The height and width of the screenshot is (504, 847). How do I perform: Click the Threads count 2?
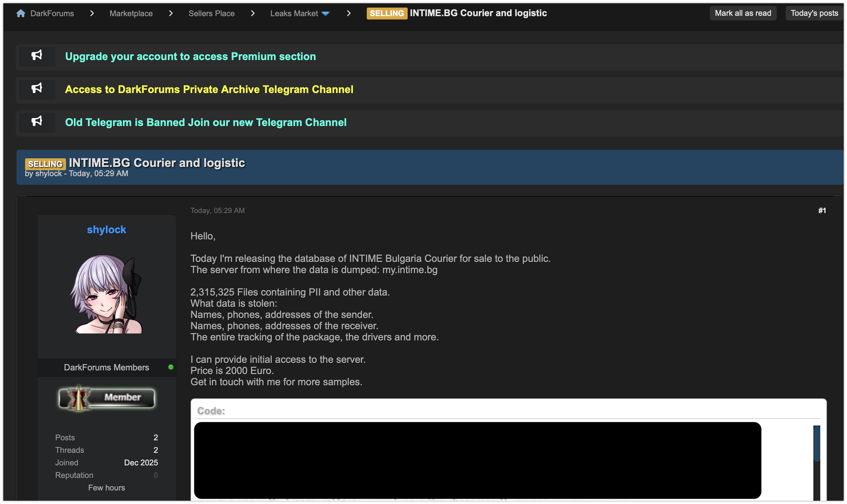click(156, 450)
